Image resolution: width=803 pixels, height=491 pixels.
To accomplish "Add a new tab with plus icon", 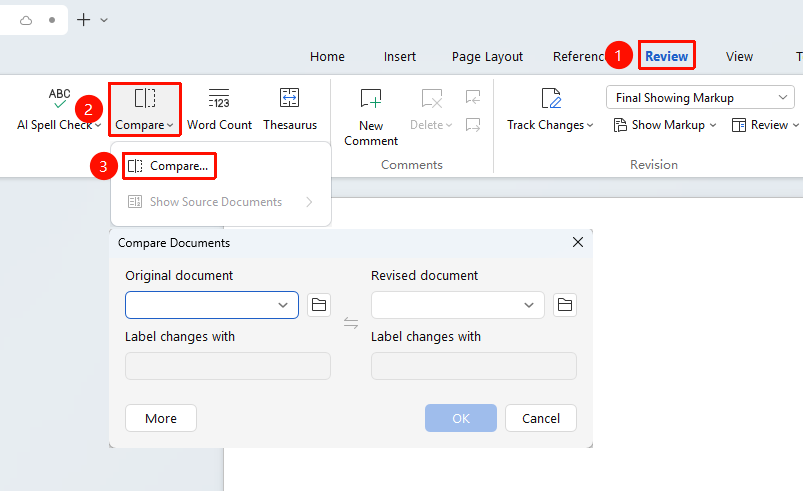I will 83,20.
